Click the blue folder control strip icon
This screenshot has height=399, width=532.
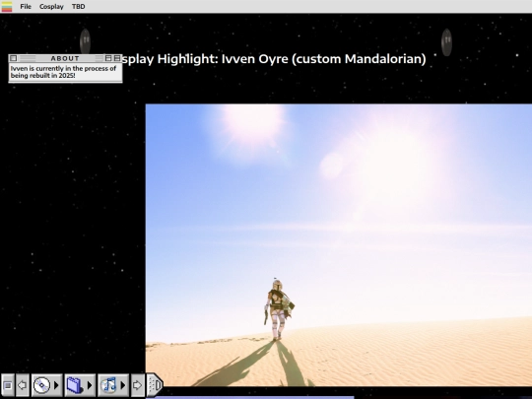click(x=75, y=385)
